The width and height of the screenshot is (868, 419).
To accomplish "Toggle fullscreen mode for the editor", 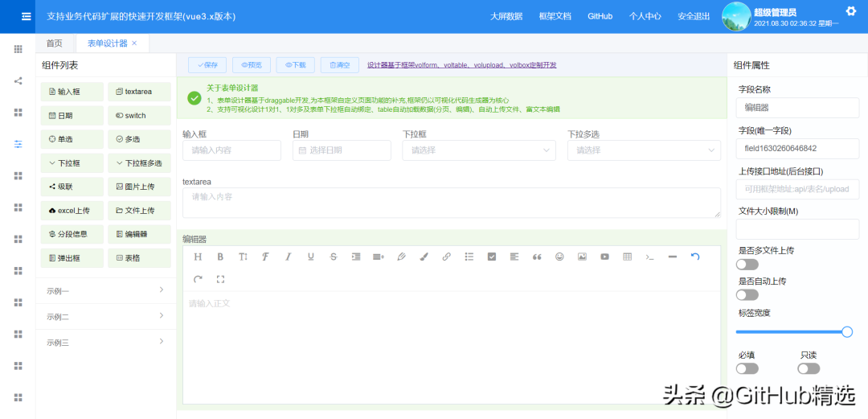I will [x=220, y=279].
